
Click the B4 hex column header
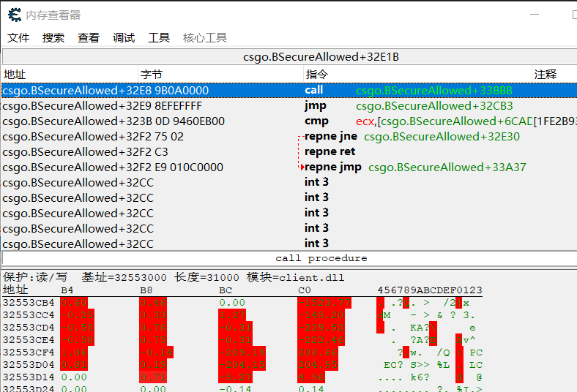(x=67, y=290)
